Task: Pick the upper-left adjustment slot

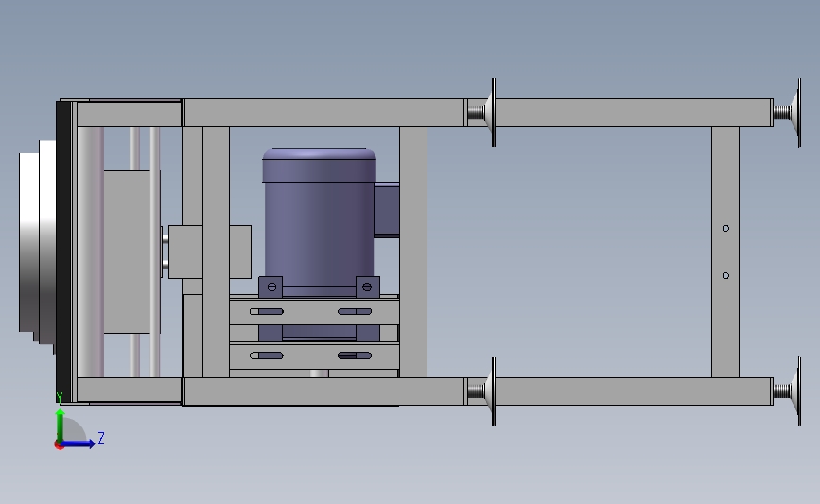Action: 267,312
